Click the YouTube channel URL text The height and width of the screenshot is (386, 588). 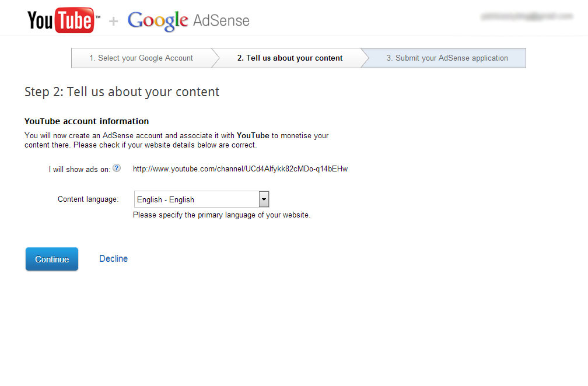240,169
